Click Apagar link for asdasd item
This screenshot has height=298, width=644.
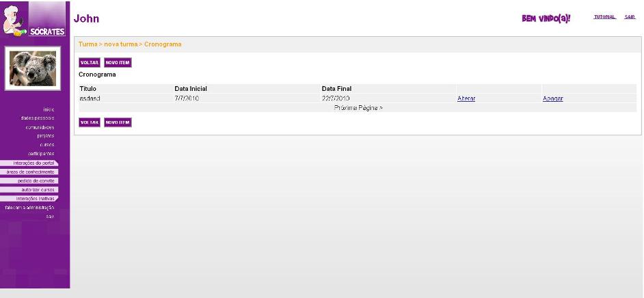(552, 99)
